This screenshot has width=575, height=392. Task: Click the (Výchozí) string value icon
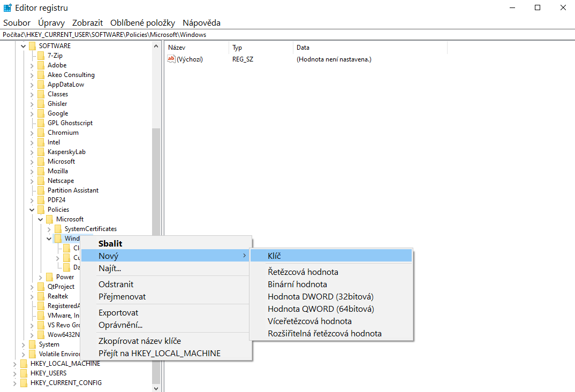coord(171,59)
